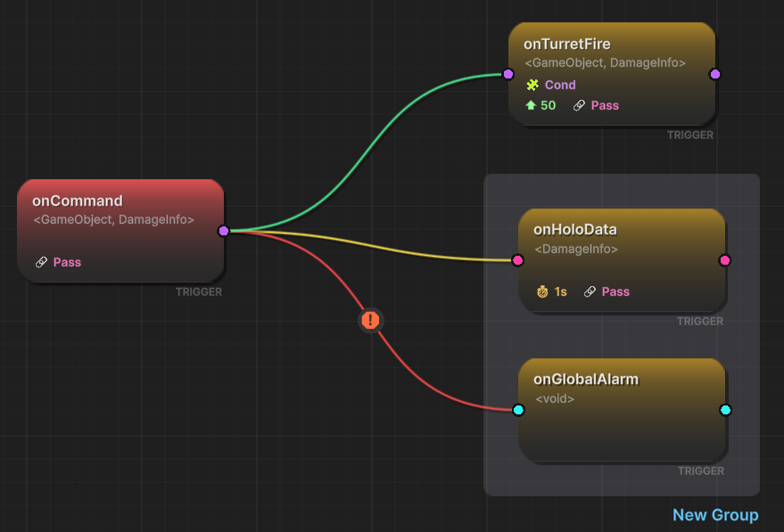
Task: Open the orange warning badge on the red wire
Action: (x=370, y=320)
